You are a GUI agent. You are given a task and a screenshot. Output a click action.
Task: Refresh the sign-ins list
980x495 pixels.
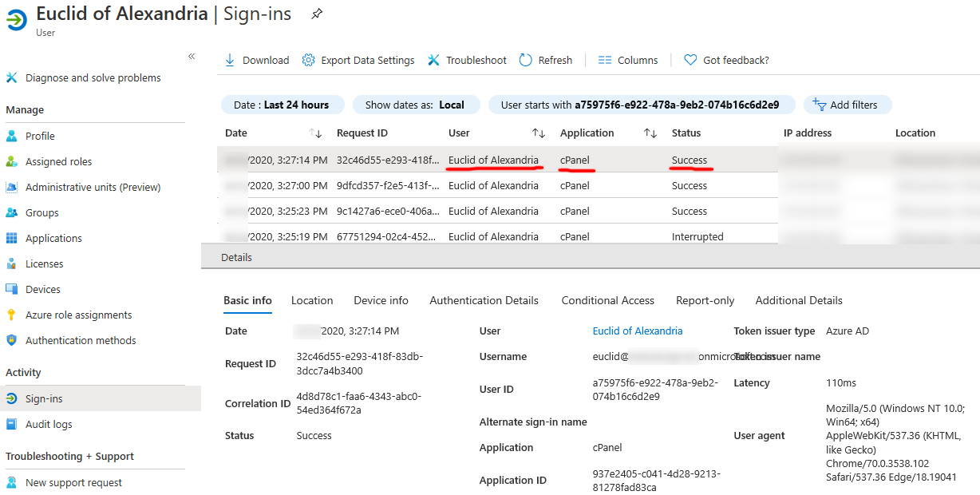(x=525, y=59)
